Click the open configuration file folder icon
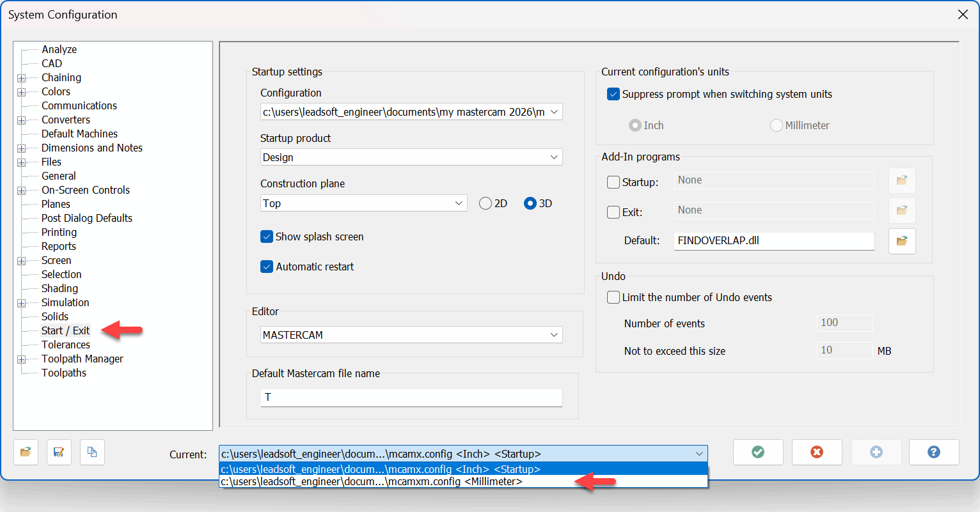 tap(26, 452)
